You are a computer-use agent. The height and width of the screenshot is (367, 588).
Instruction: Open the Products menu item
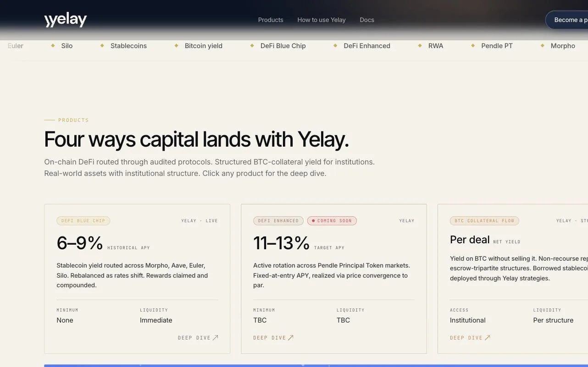click(x=271, y=20)
